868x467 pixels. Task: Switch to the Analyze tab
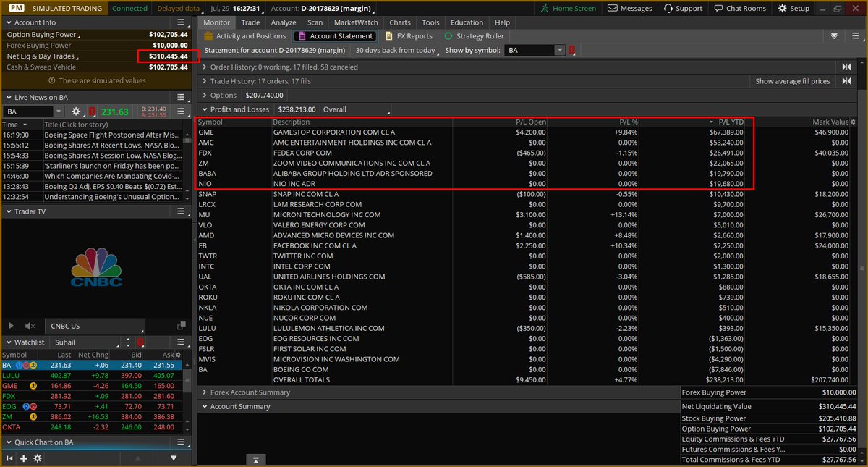tap(284, 22)
